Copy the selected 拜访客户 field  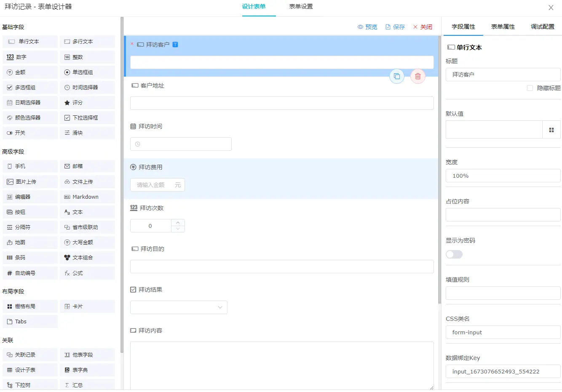pos(397,76)
